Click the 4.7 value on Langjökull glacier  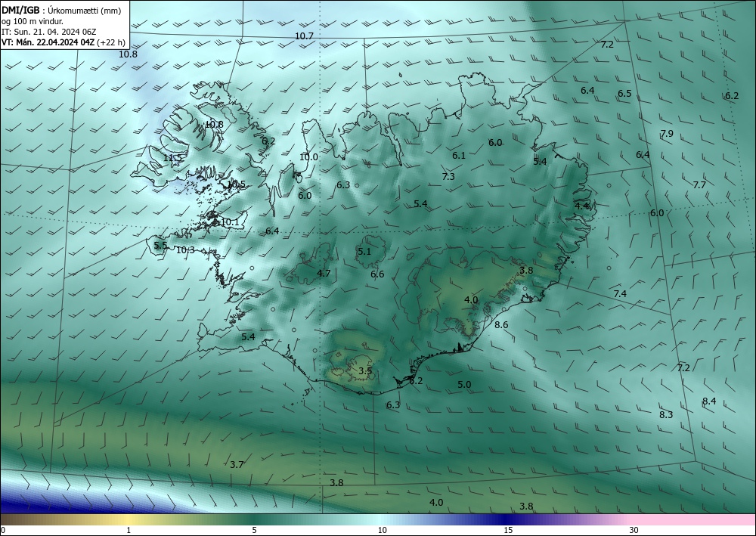click(x=324, y=274)
